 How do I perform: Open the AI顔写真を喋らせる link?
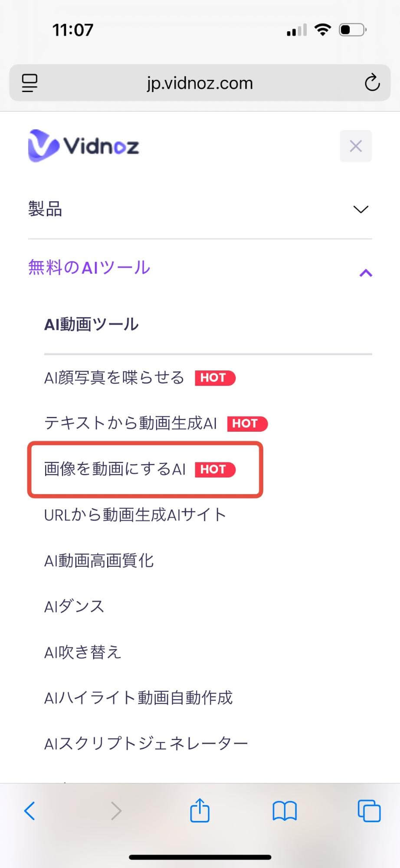click(x=114, y=378)
